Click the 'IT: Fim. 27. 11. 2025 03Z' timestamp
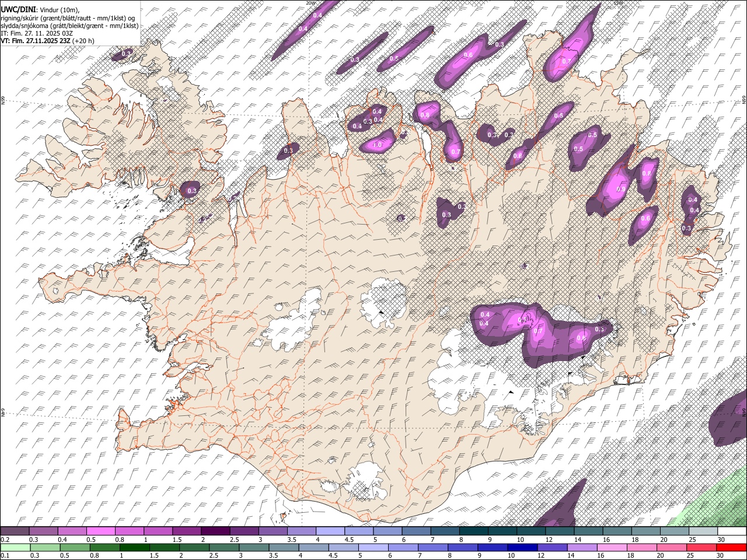Image resolution: width=747 pixels, height=560 pixels. pyautogui.click(x=37, y=33)
